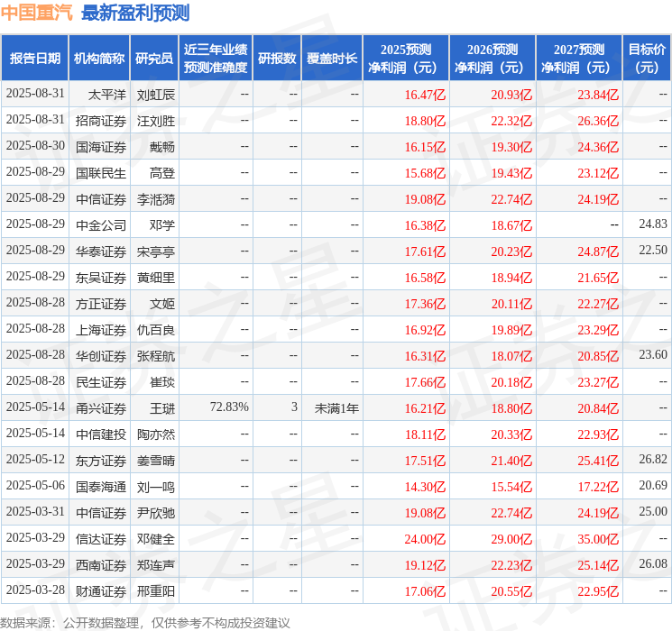This screenshot has height=631, width=672.
Task: Select institution 国联民生
Action: [x=101, y=173]
